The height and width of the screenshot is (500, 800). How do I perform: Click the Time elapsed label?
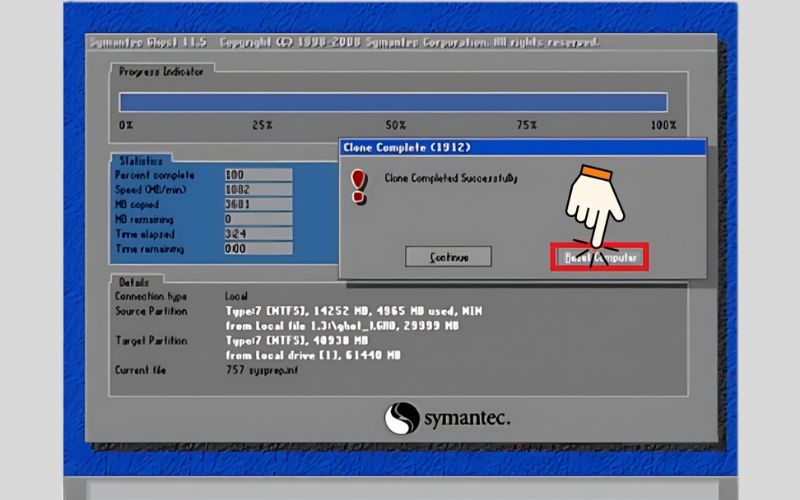click(144, 234)
